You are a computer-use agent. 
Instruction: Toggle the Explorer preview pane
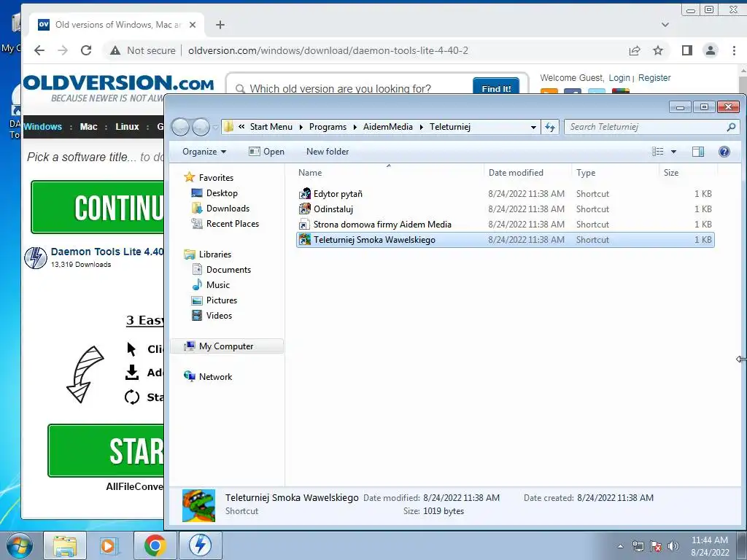[698, 152]
